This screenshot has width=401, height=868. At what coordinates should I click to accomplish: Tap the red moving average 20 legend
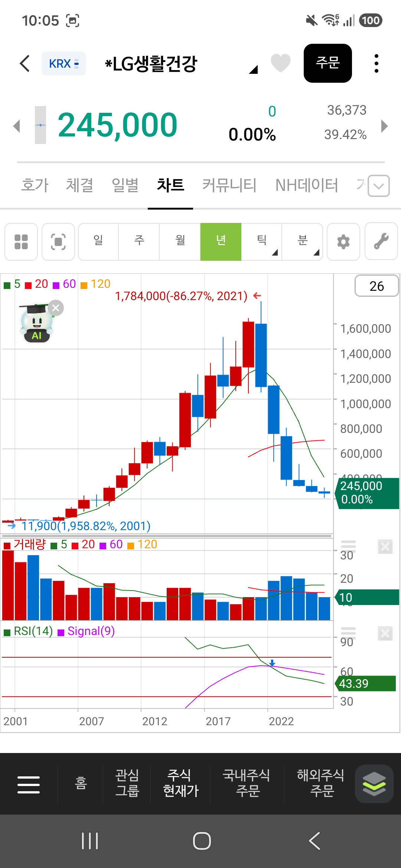pos(36,284)
